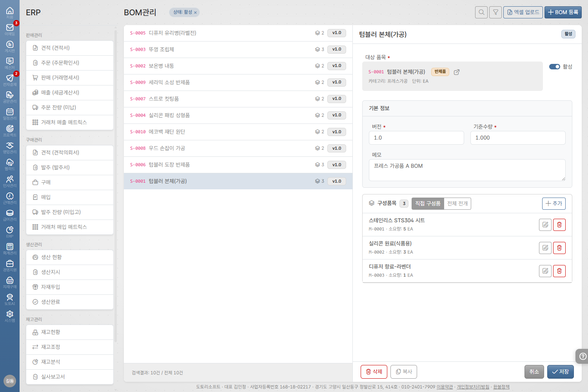
Task: Open the help question mark button
Action: pyautogui.click(x=583, y=356)
